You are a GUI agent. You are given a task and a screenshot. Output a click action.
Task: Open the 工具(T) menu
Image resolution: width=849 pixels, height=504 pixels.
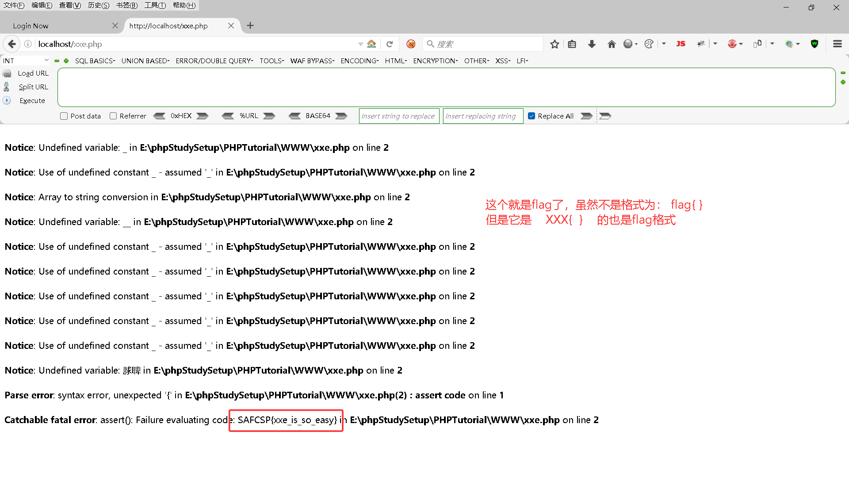155,5
